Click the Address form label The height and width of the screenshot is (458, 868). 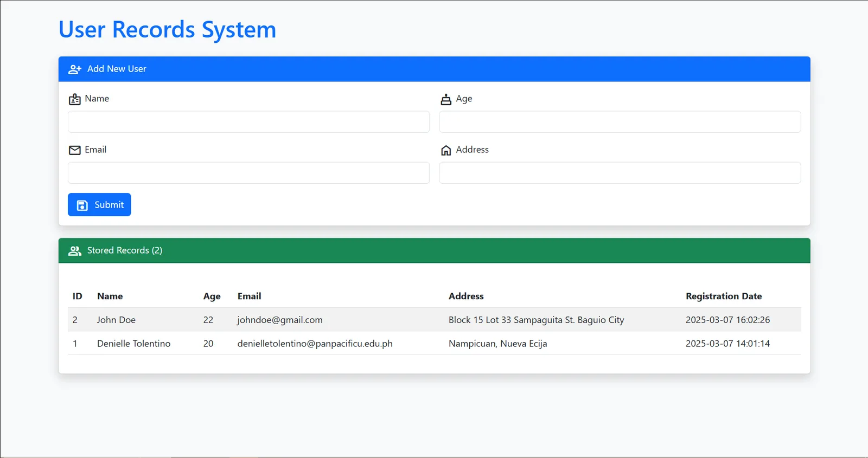(472, 150)
